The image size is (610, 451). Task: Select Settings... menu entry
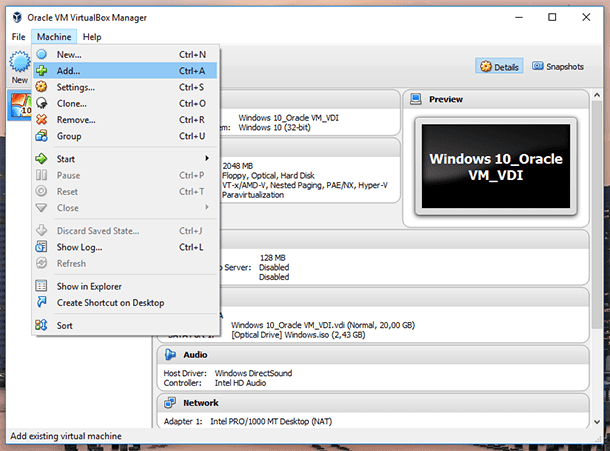pyautogui.click(x=125, y=87)
